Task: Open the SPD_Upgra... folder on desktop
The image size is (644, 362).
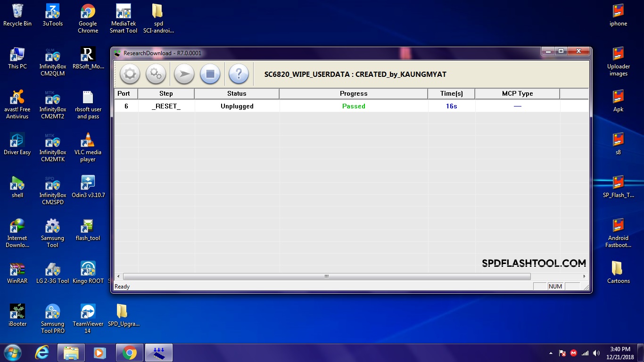Action: (x=124, y=315)
